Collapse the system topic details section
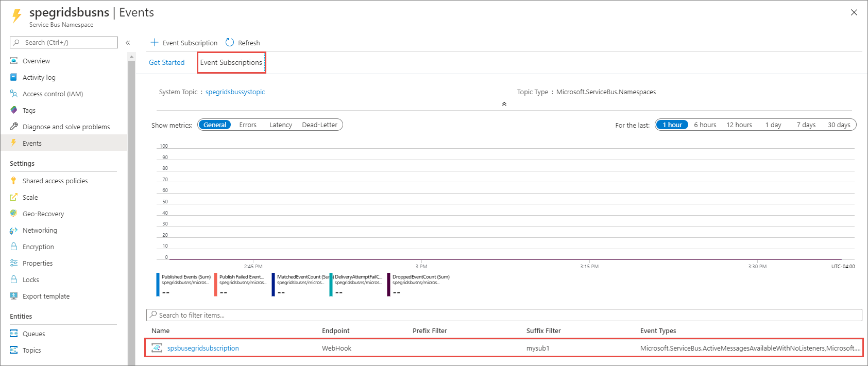The height and width of the screenshot is (366, 868). coord(504,104)
